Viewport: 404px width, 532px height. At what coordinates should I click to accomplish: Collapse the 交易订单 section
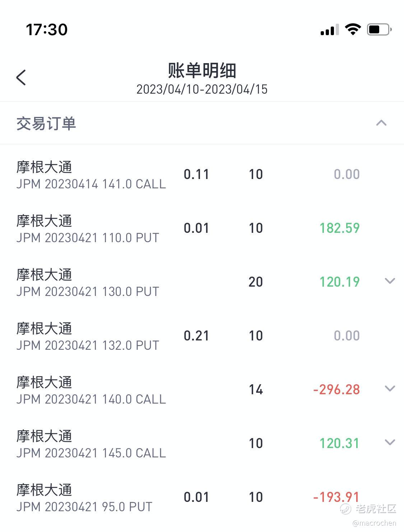pyautogui.click(x=381, y=123)
